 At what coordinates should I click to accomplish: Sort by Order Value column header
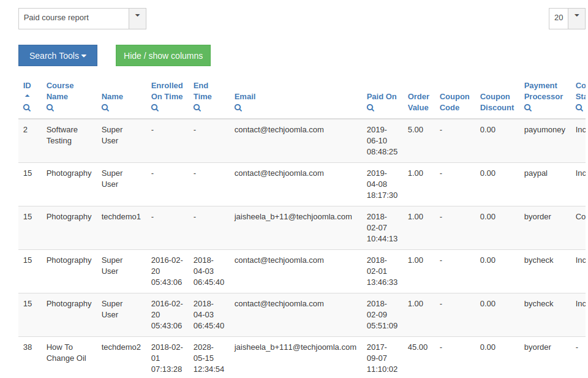[418, 102]
